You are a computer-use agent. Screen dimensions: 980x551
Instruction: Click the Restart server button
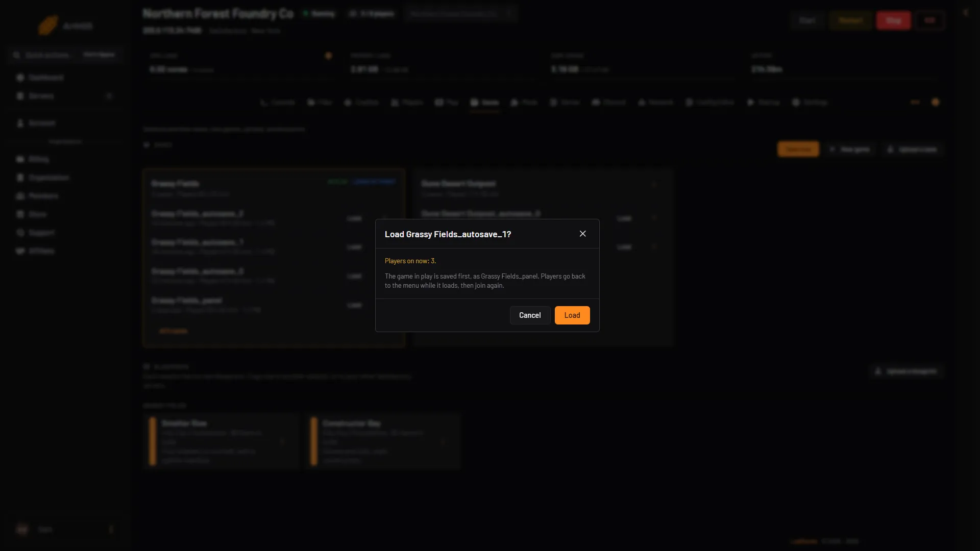[x=850, y=20]
